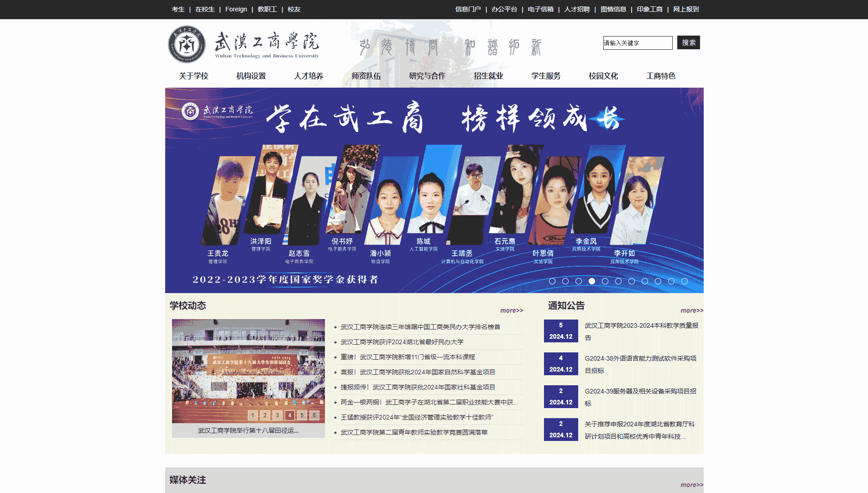The width and height of the screenshot is (868, 493).
Task: Click the university logo emblem in the header
Action: 187,44
